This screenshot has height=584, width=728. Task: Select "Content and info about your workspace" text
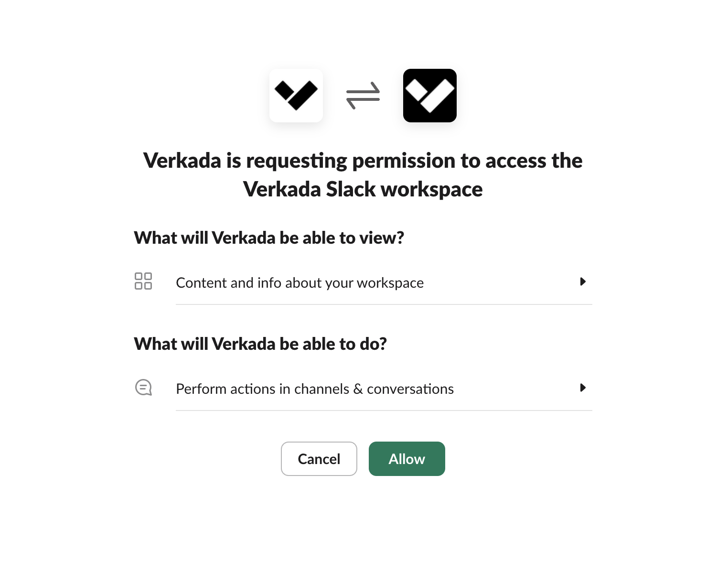pos(300,283)
